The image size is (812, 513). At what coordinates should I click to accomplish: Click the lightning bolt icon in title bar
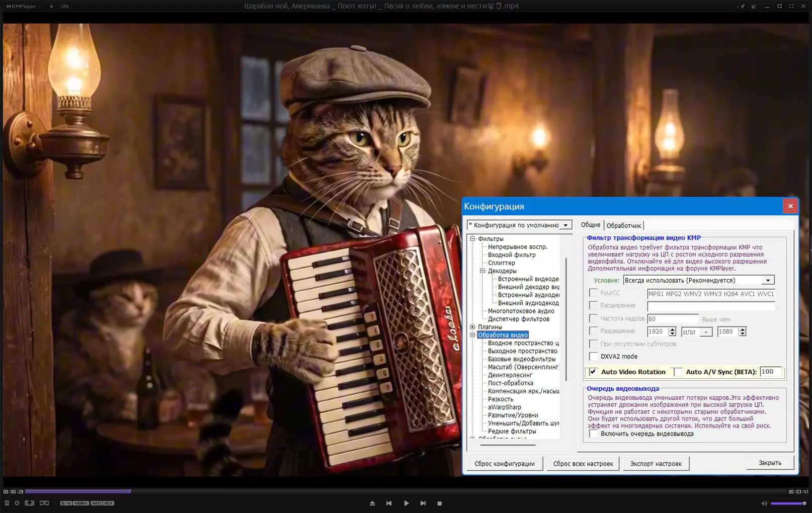click(51, 7)
